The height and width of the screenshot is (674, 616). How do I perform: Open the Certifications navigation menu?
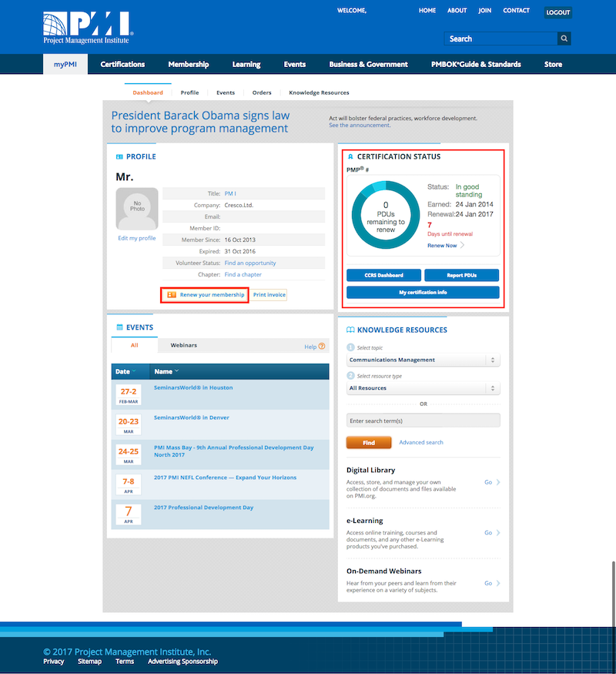pyautogui.click(x=122, y=65)
